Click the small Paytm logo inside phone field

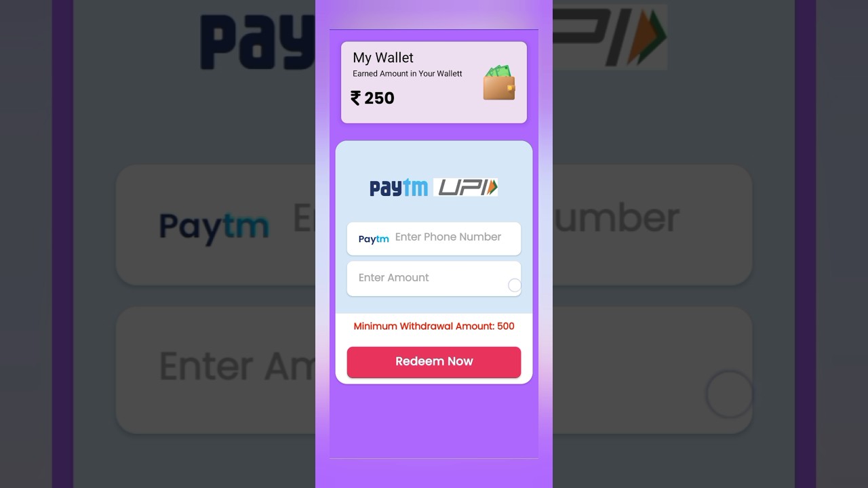coord(374,239)
